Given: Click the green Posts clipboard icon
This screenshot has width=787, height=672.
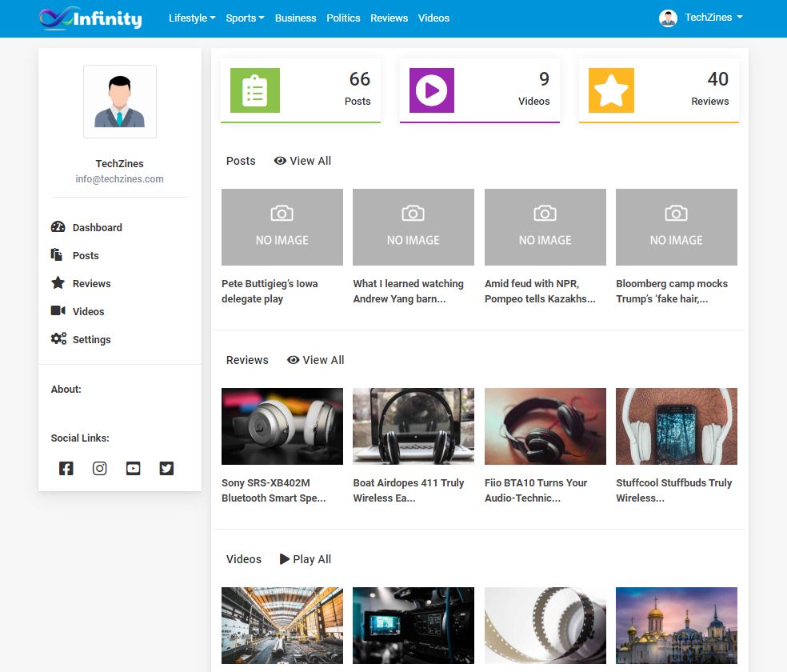Looking at the screenshot, I should pos(255,90).
